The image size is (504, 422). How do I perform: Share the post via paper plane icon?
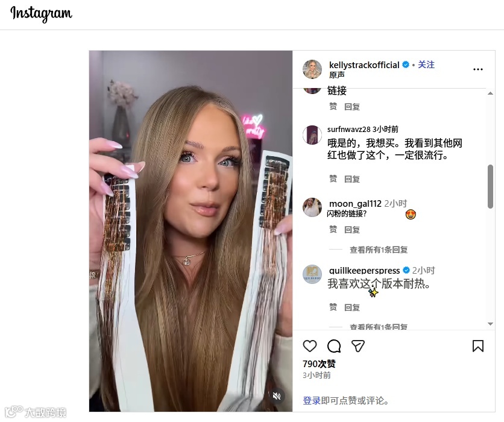(358, 346)
